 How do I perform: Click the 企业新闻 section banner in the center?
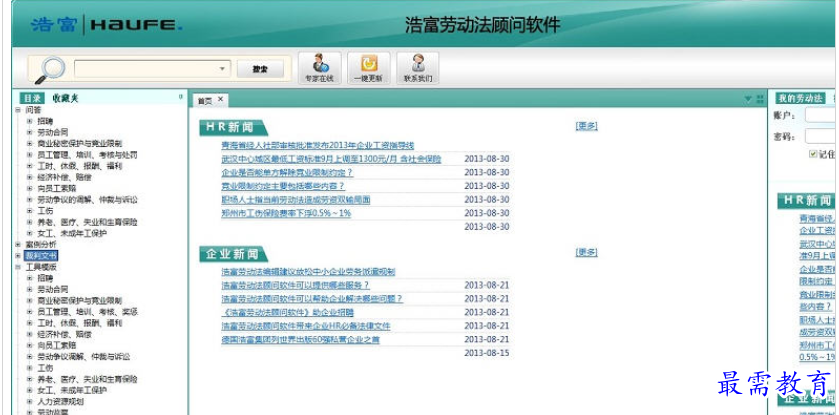pyautogui.click(x=233, y=254)
